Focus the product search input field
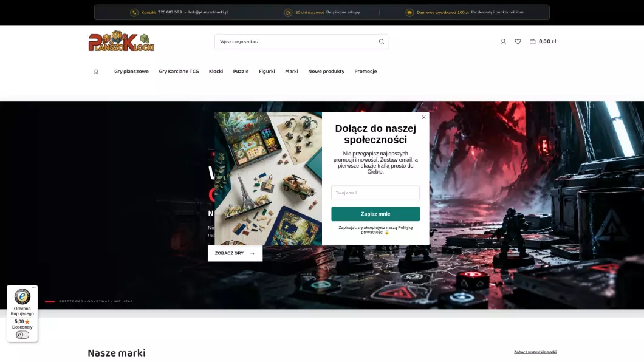644x362 pixels. point(296,41)
